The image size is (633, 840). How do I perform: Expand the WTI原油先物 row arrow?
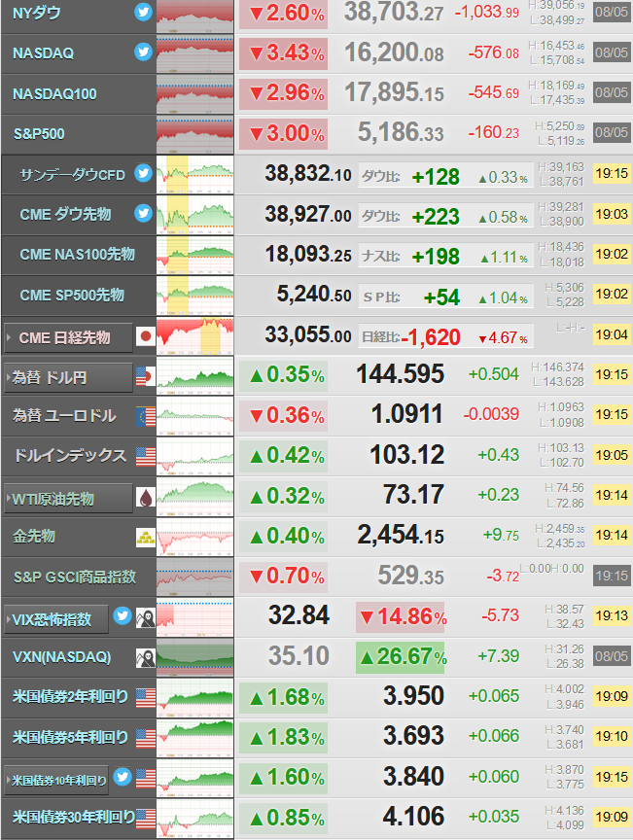9,498
